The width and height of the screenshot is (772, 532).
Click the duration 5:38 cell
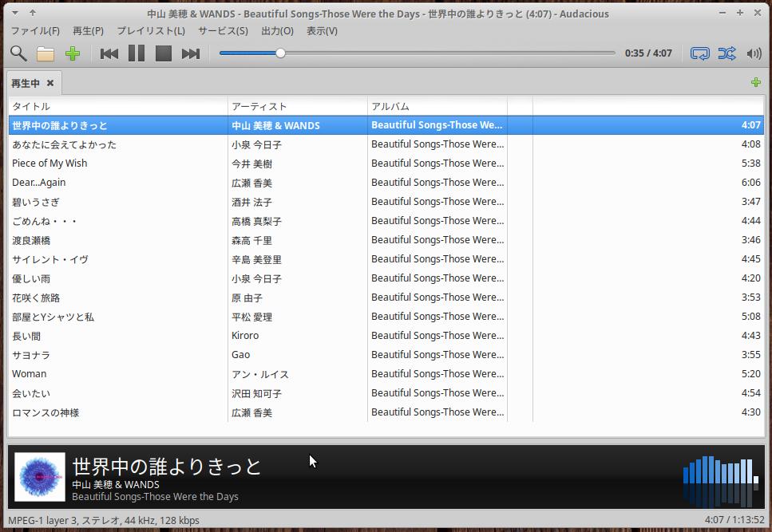[x=750, y=164]
